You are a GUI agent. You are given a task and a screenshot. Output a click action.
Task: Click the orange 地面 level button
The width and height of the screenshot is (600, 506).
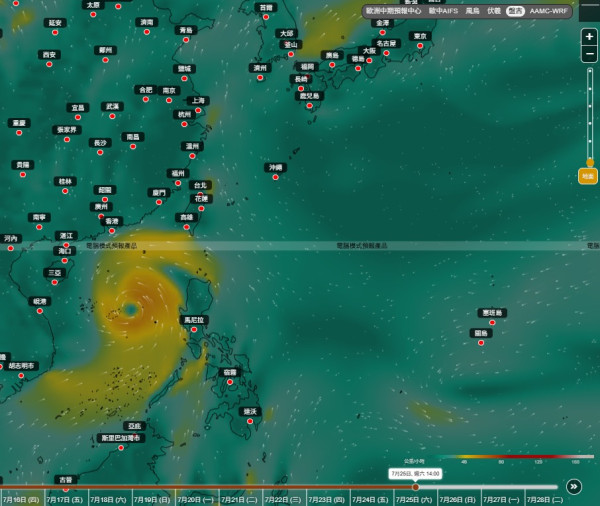tap(587, 176)
